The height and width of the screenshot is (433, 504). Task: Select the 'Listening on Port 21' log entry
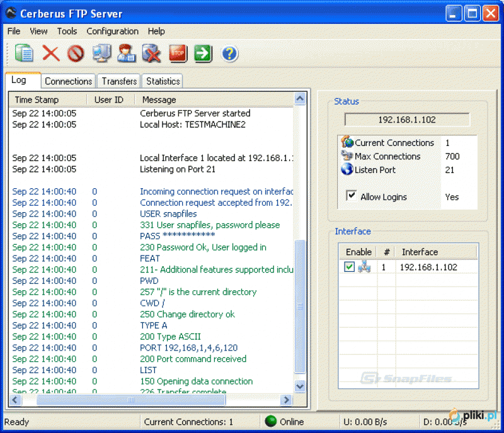click(x=151, y=169)
